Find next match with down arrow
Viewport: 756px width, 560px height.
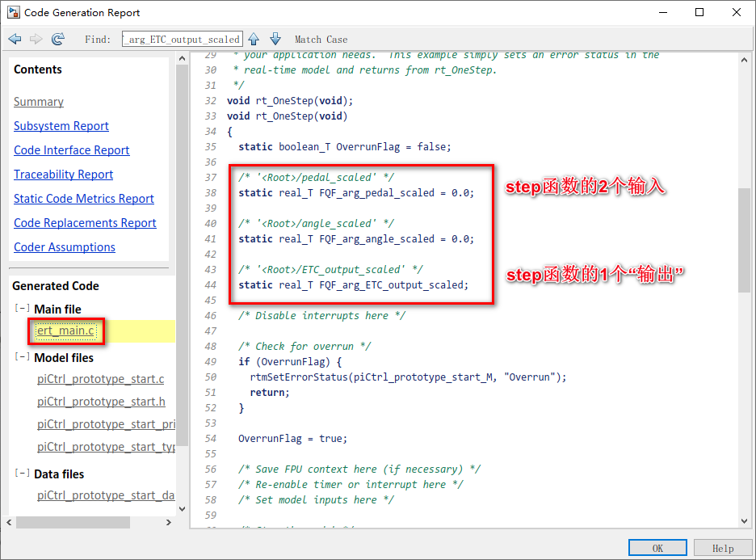pyautogui.click(x=275, y=39)
